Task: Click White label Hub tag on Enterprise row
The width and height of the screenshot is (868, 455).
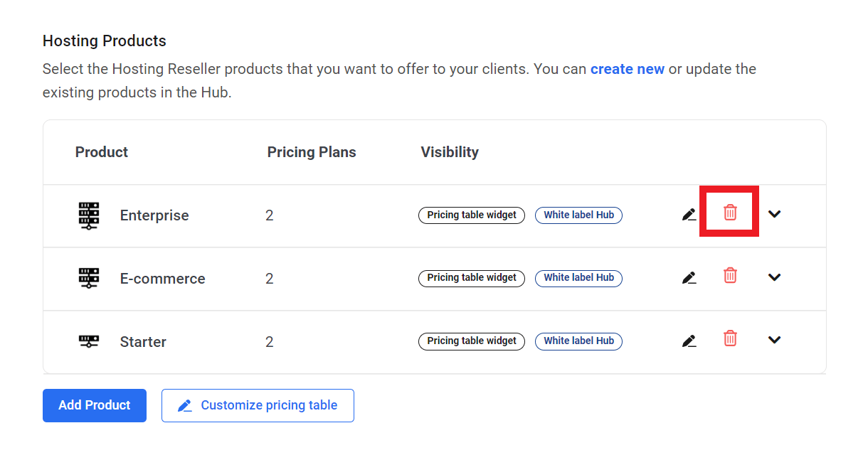Action: [578, 215]
